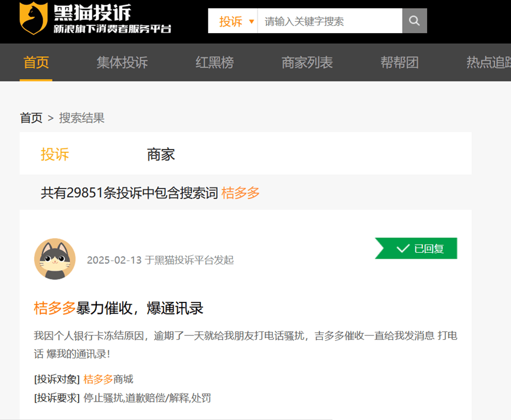Open the 集体投诉 navigation tab
Image resolution: width=511 pixels, height=420 pixels.
pos(122,63)
